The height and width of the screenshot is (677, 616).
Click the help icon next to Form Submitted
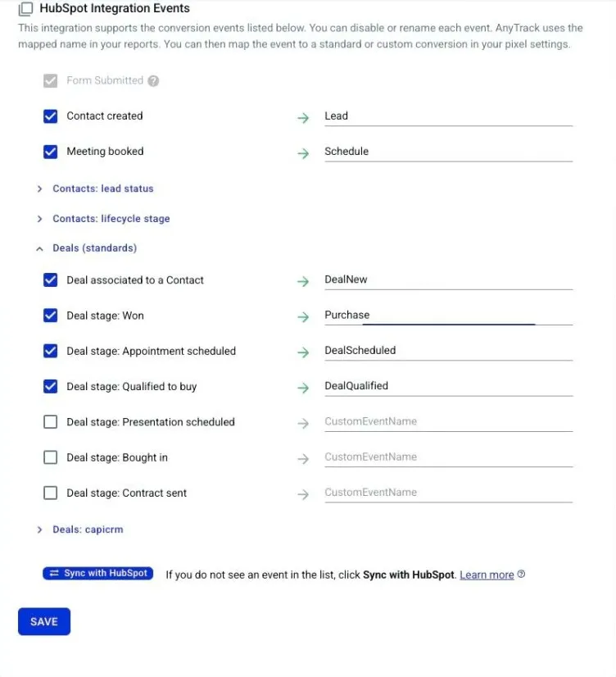point(153,81)
